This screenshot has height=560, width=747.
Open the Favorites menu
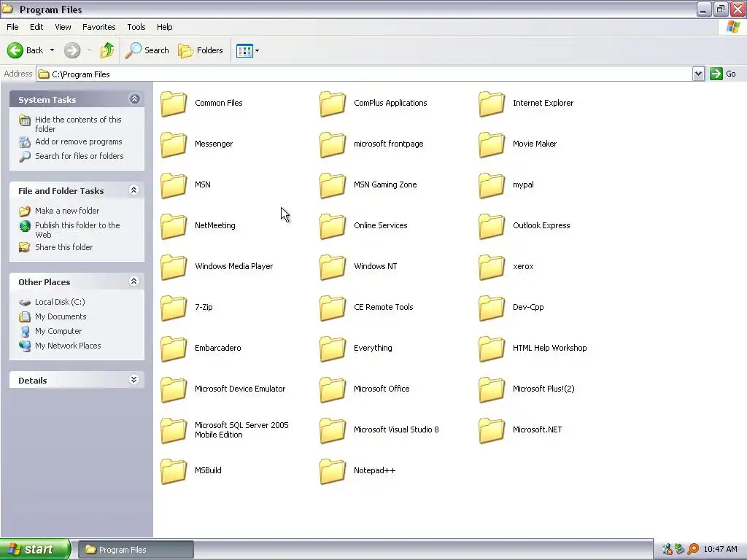99,27
